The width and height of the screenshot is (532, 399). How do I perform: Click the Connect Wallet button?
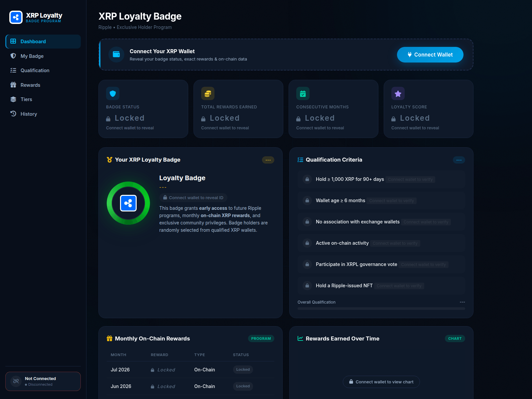[x=430, y=55]
